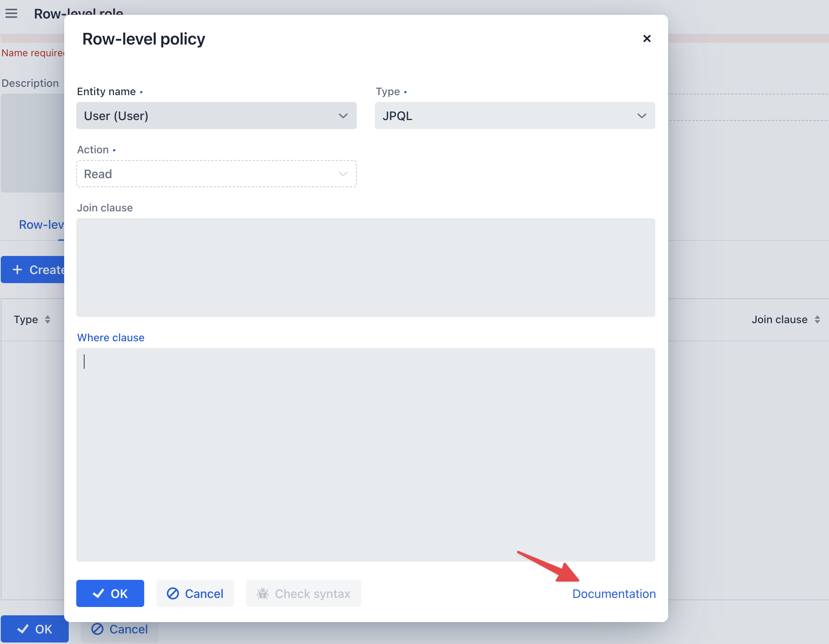Click the checkmark icon in the dialog OK button
829x644 pixels.
click(99, 593)
